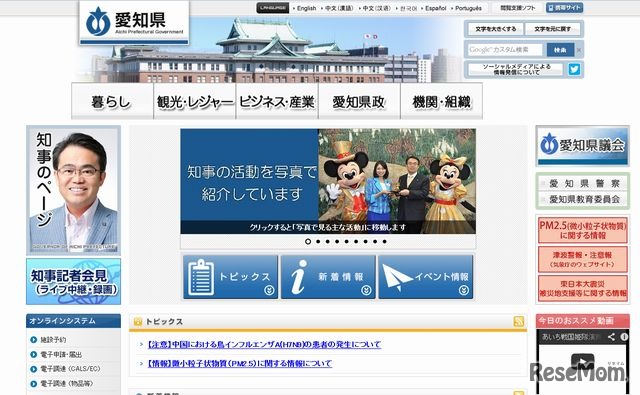640x395 pixels.
Task: Open the bird flu H7N9 notice link
Action: click(264, 344)
